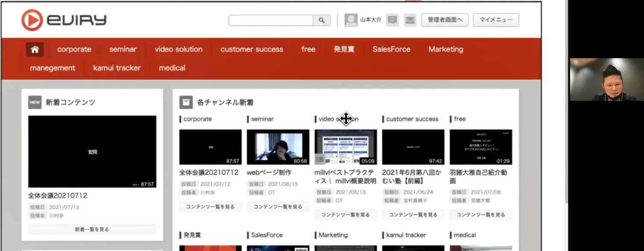
Task: Open the 管理者画面へ button
Action: [x=445, y=20]
